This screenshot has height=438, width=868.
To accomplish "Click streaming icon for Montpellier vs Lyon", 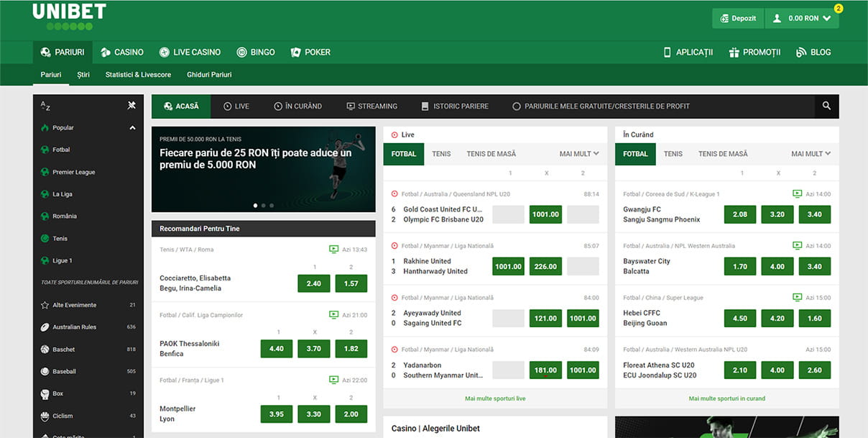I will tap(333, 380).
